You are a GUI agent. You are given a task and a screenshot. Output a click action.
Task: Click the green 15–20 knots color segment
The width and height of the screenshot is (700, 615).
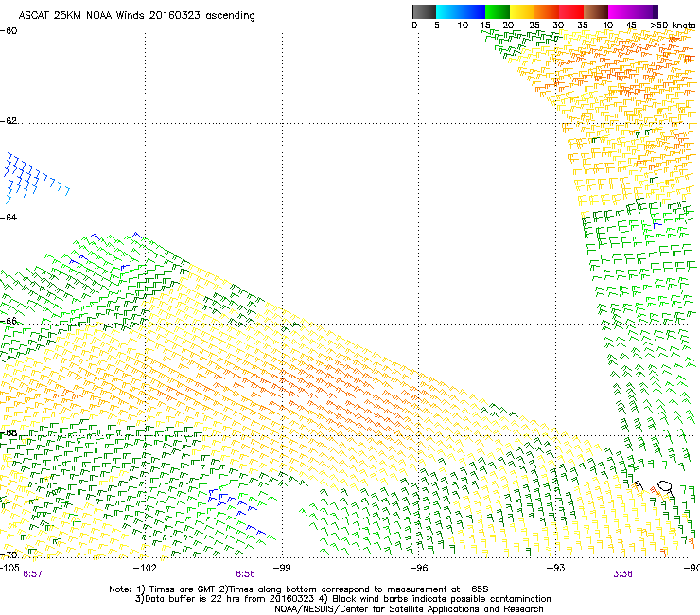pos(498,11)
